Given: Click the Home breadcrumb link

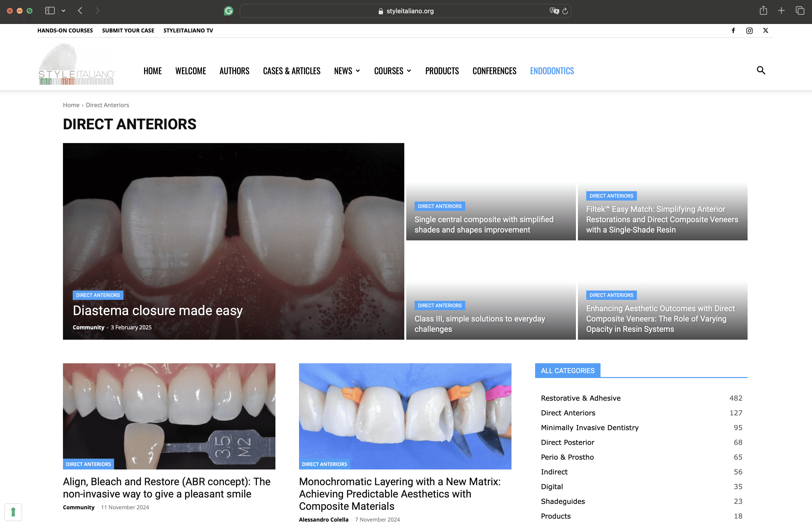Looking at the screenshot, I should click(x=71, y=105).
